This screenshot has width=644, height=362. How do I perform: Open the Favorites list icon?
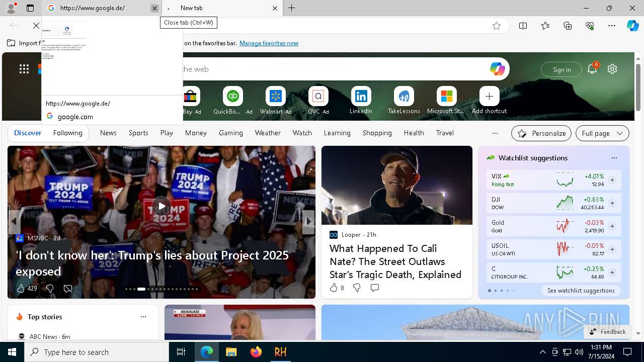pos(545,26)
